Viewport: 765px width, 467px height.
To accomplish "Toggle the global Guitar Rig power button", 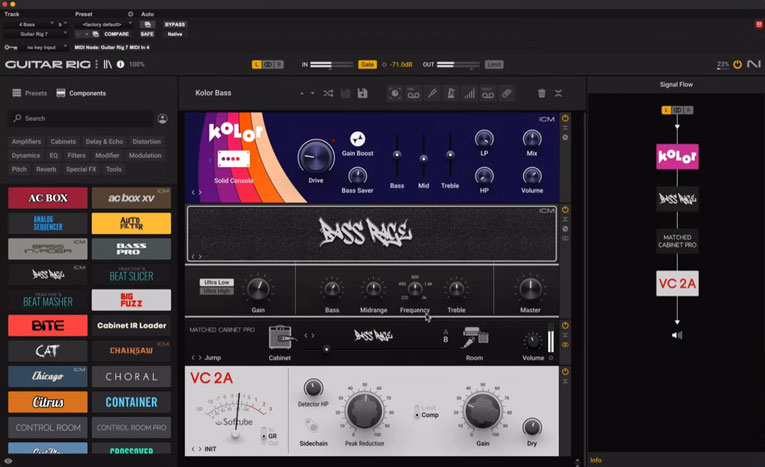I will pos(737,64).
